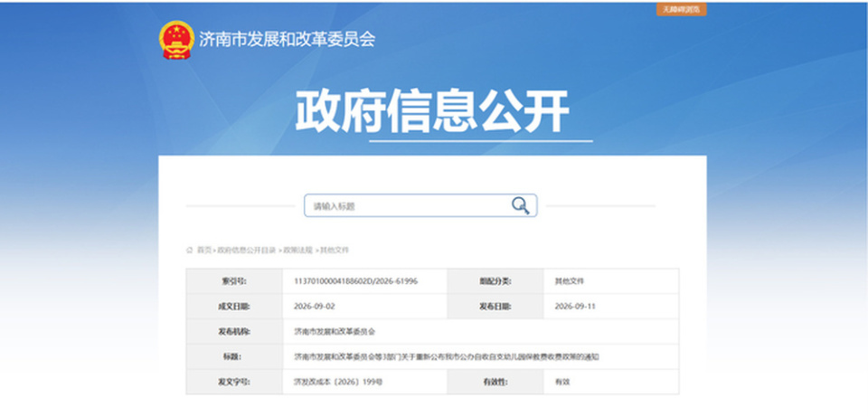Screen dimensions: 868x417
Task: Select the 有效 validity value
Action: 561,382
